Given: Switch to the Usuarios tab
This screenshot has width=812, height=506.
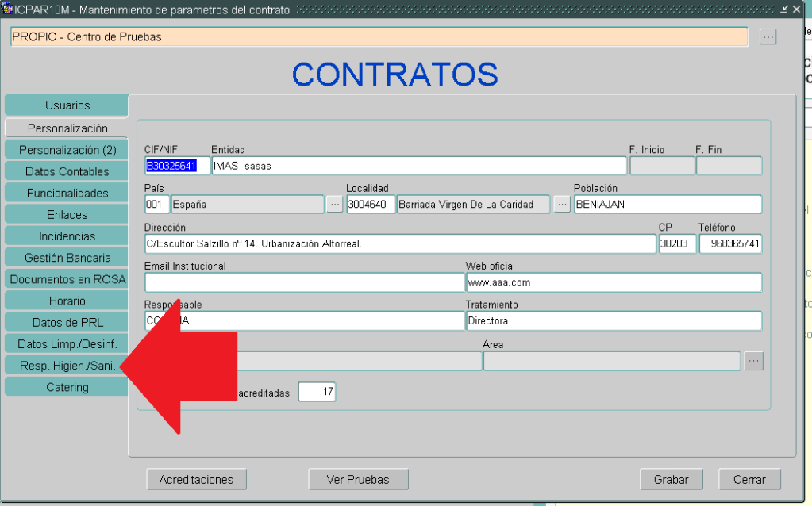Looking at the screenshot, I should tap(67, 105).
